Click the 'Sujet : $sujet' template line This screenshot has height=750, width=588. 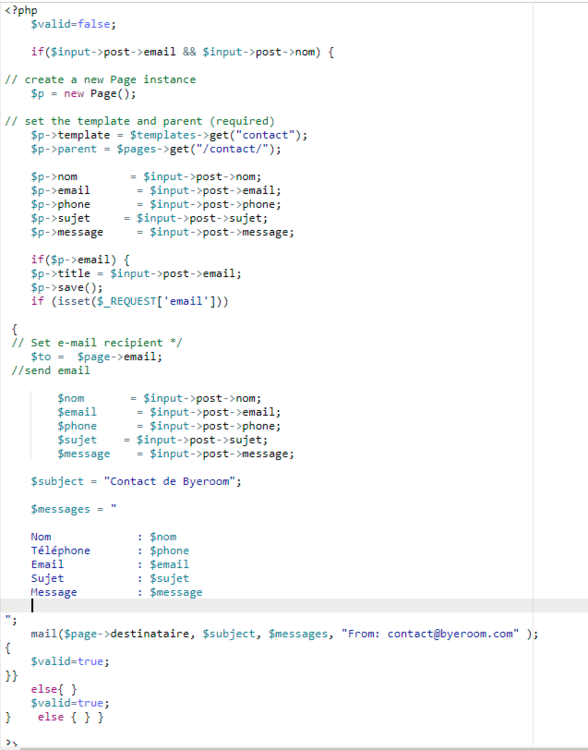(x=110, y=579)
